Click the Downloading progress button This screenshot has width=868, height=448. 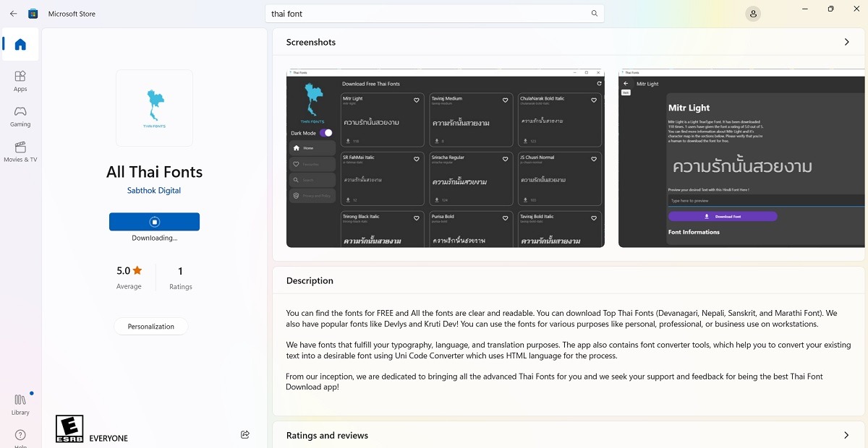pos(154,221)
